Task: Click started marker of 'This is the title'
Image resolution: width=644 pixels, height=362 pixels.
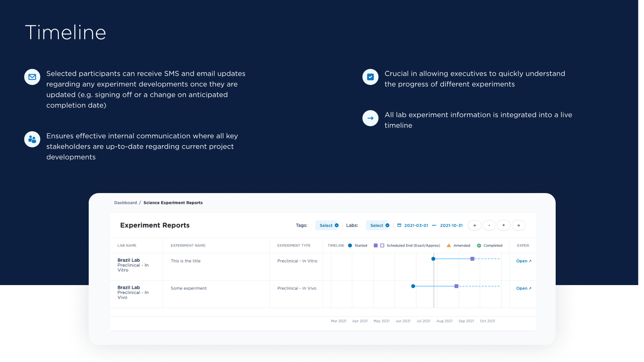Action: click(433, 259)
